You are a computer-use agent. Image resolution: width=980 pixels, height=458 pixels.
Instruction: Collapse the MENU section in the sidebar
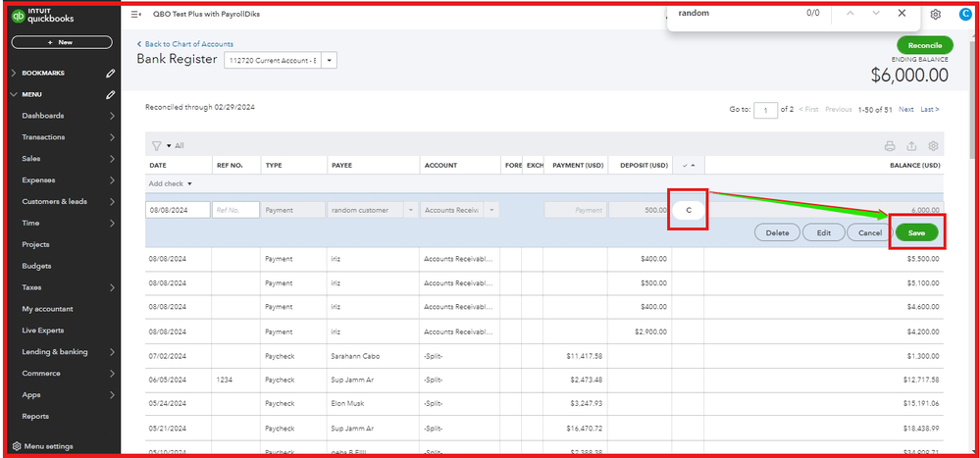coord(14,95)
